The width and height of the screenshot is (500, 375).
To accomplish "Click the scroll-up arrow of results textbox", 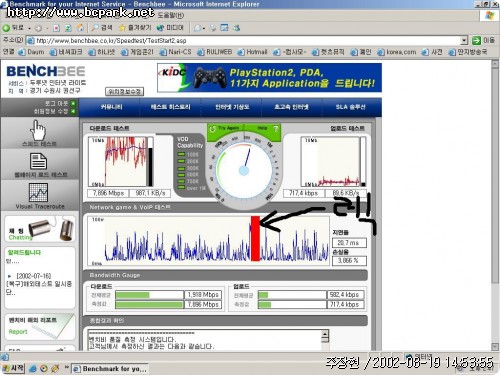I will pos(325,333).
